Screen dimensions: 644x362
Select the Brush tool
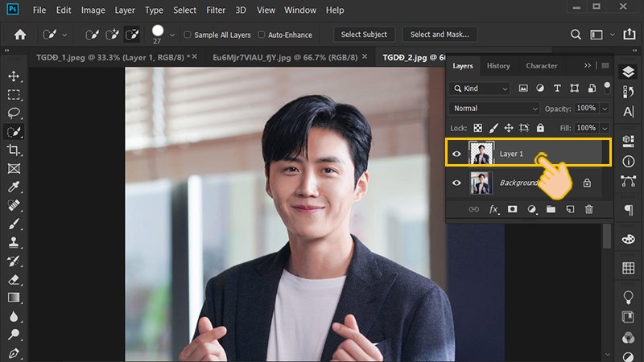(x=14, y=224)
